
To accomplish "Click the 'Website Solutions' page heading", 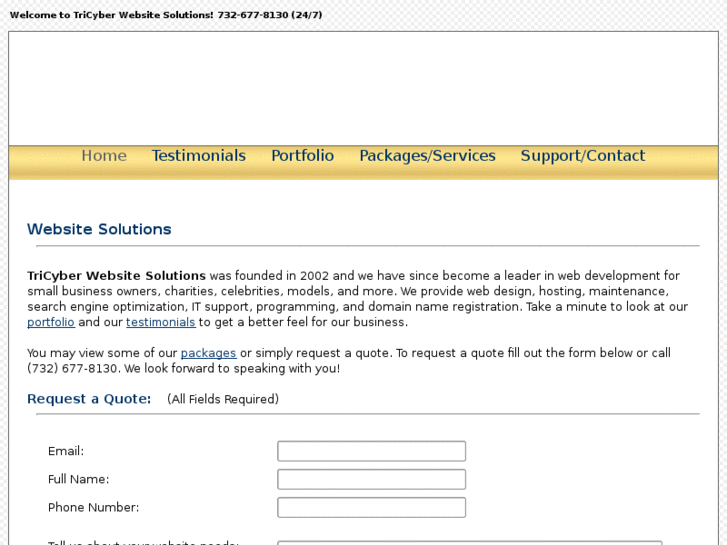I will (x=99, y=229).
